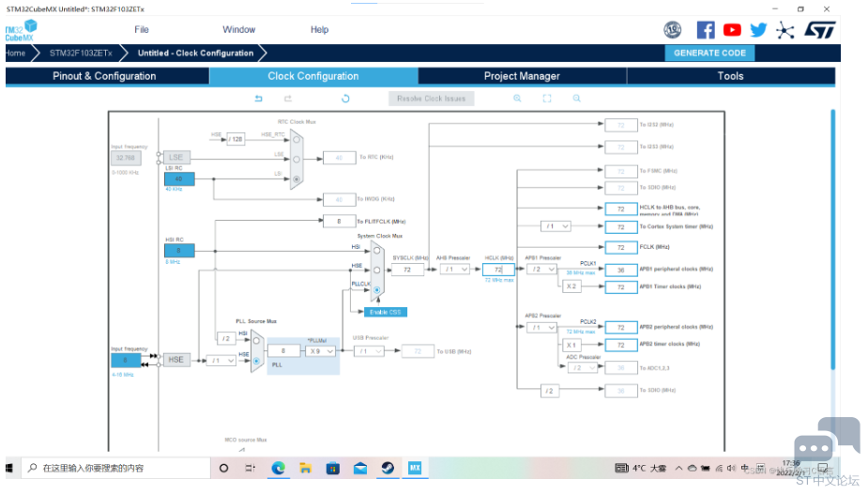
Task: Switch to Project Manager tab
Action: pos(522,76)
